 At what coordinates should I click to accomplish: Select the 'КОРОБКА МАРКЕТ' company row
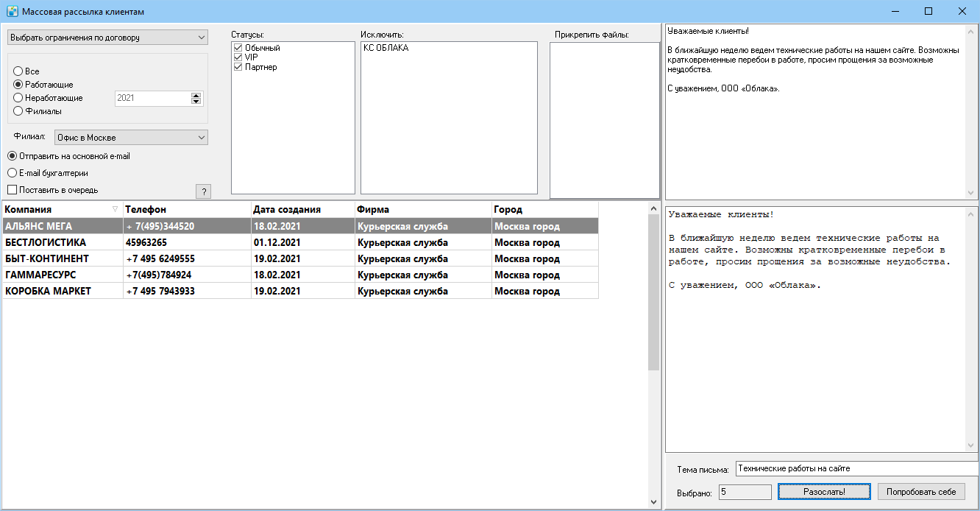[300, 291]
